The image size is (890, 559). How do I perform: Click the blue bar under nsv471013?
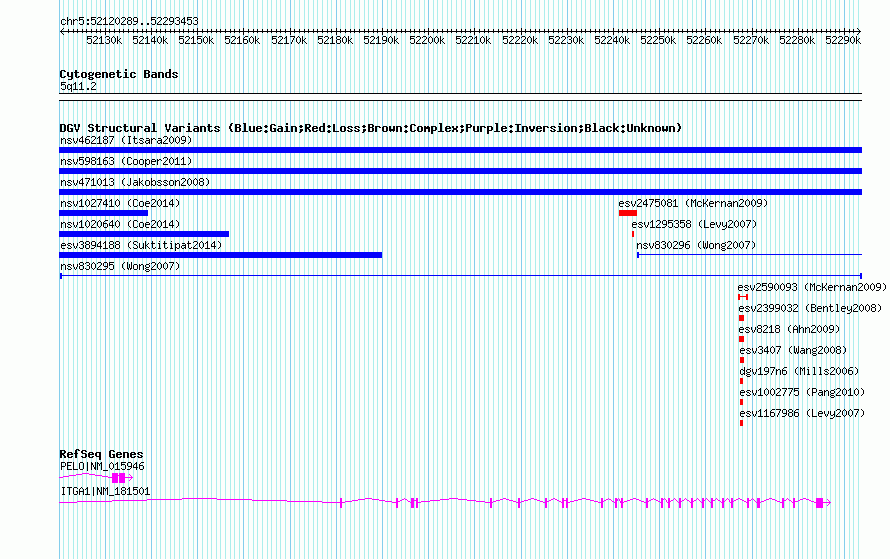pos(460,192)
